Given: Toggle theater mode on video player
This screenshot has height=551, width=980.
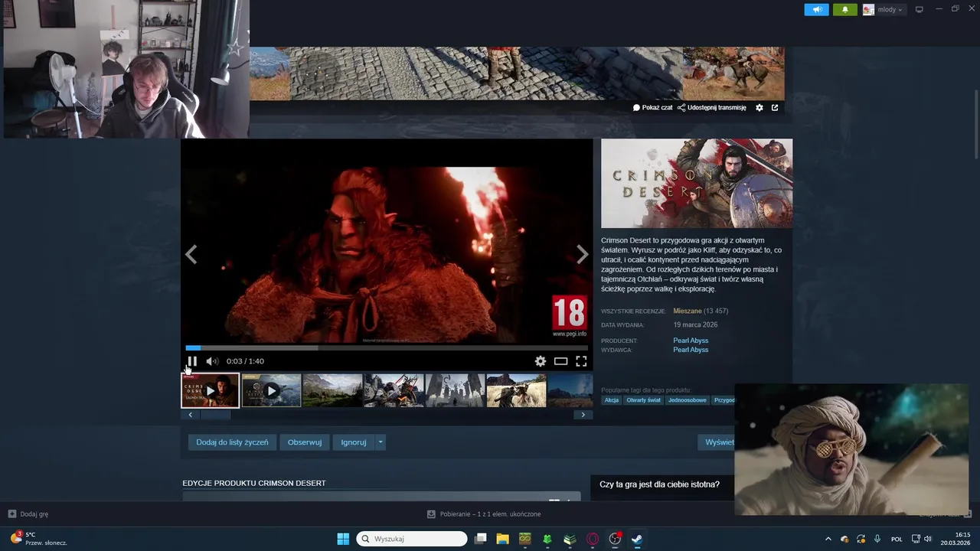Looking at the screenshot, I should (x=560, y=361).
